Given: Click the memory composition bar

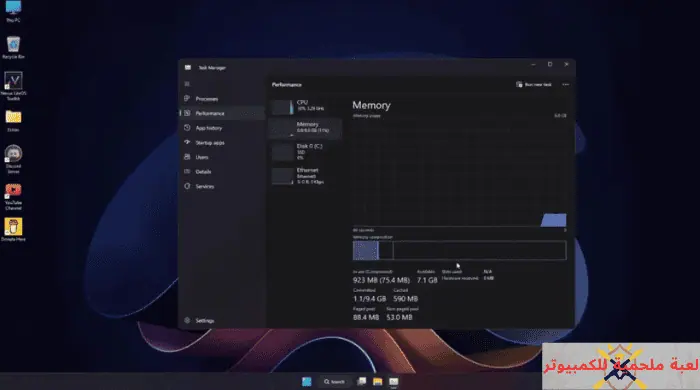Looking at the screenshot, I should 459,250.
